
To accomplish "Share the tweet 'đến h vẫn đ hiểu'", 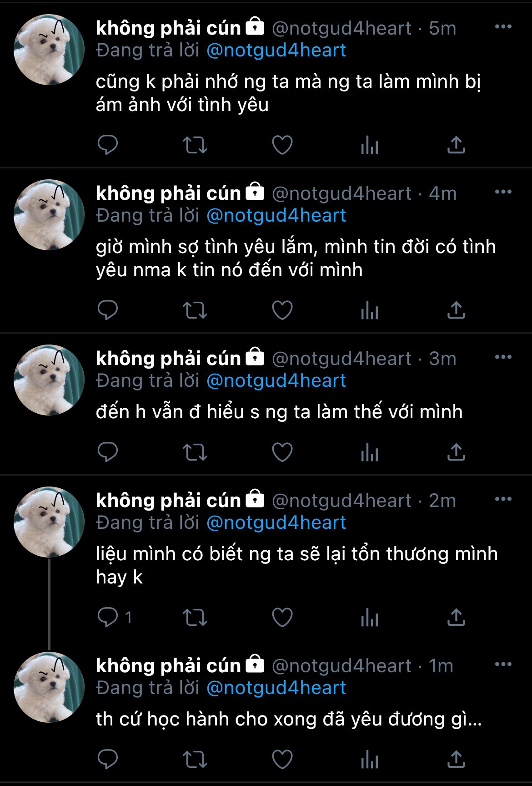I will pos(456,452).
